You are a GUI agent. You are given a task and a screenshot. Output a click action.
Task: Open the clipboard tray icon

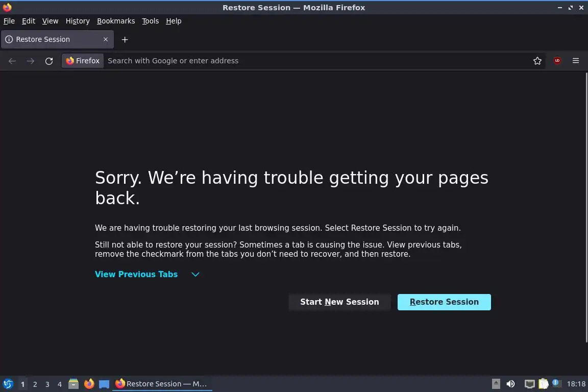pyautogui.click(x=544, y=384)
